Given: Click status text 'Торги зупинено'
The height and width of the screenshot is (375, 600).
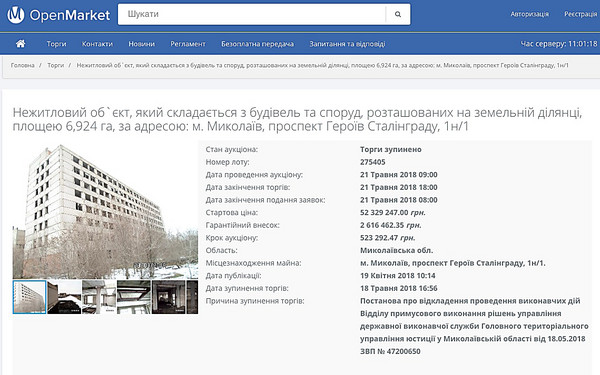Looking at the screenshot, I should (x=391, y=149).
